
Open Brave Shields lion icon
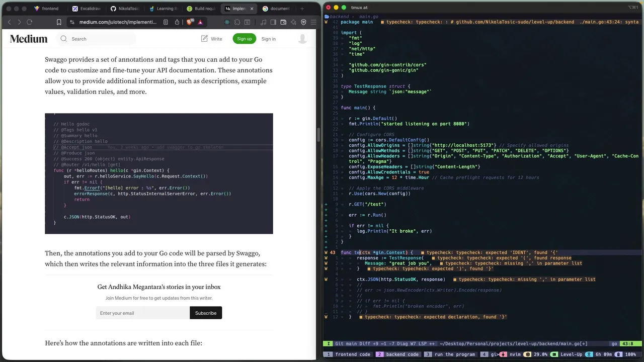[x=190, y=22]
